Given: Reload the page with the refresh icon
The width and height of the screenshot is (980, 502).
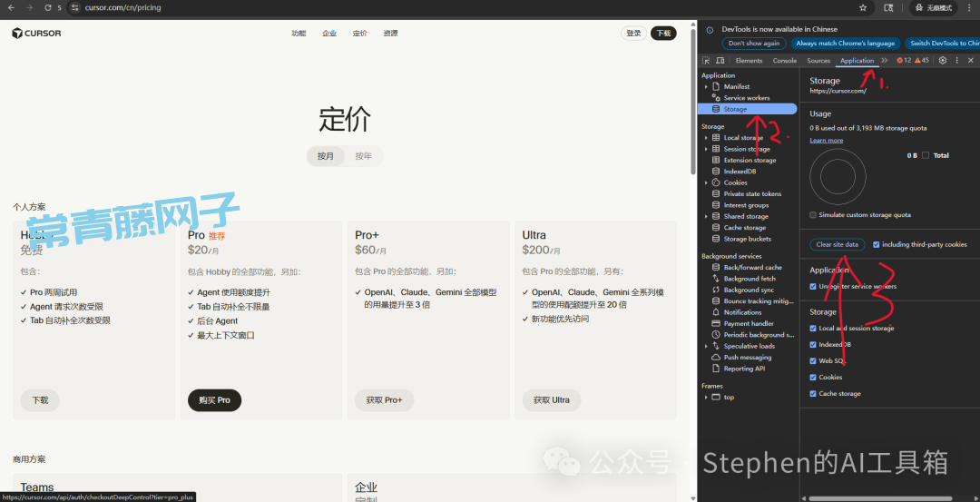Looking at the screenshot, I should tap(47, 7).
